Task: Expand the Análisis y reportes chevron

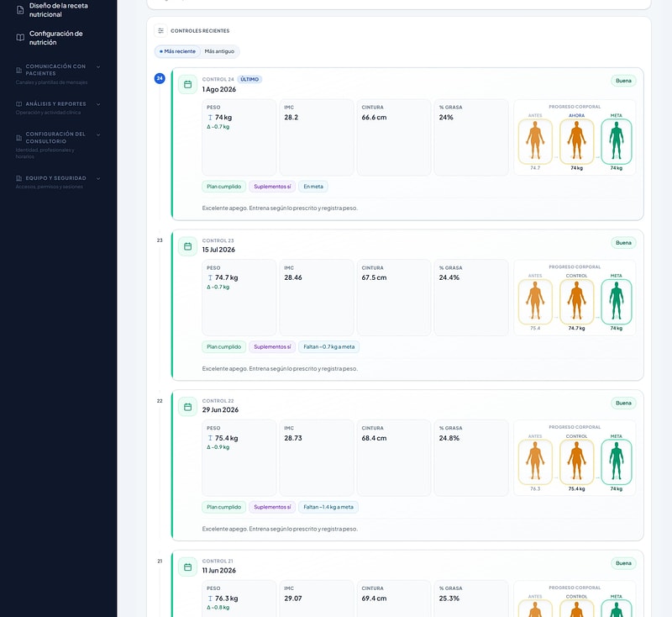Action: (98, 104)
